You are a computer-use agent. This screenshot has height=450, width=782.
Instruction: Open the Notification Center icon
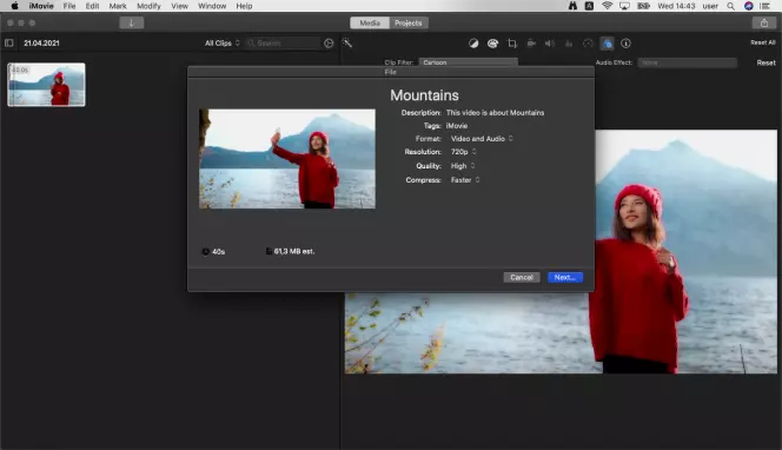(764, 6)
